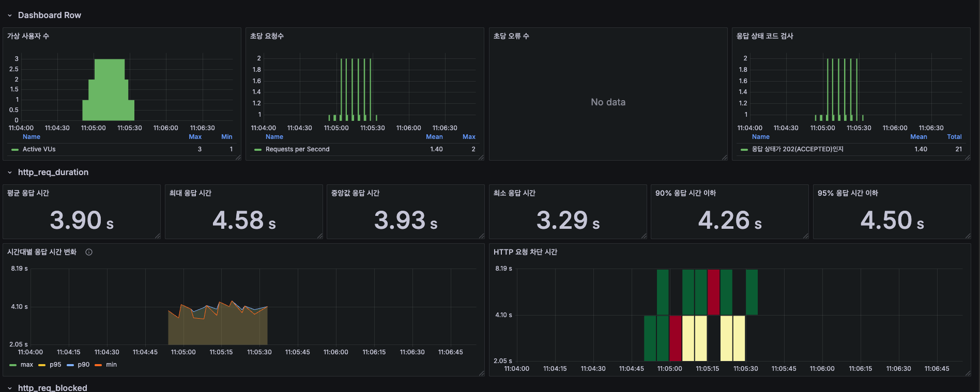Click the green color swatch beside Active VUs

point(15,149)
